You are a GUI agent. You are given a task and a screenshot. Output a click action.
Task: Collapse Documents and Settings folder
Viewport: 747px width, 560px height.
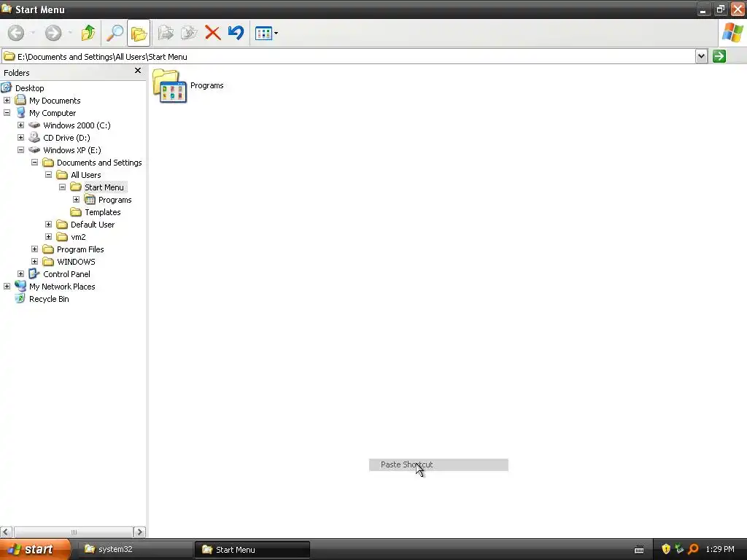[x=34, y=163]
